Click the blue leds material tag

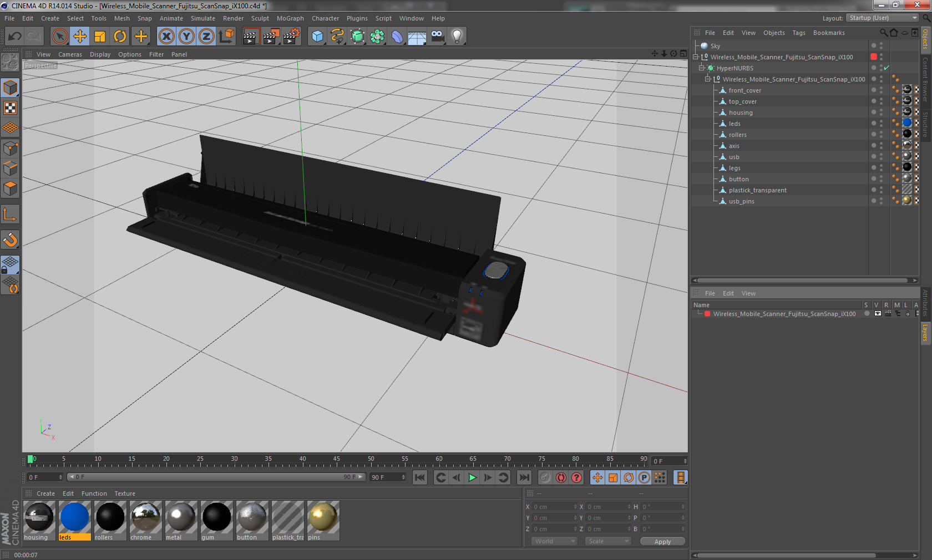click(907, 123)
